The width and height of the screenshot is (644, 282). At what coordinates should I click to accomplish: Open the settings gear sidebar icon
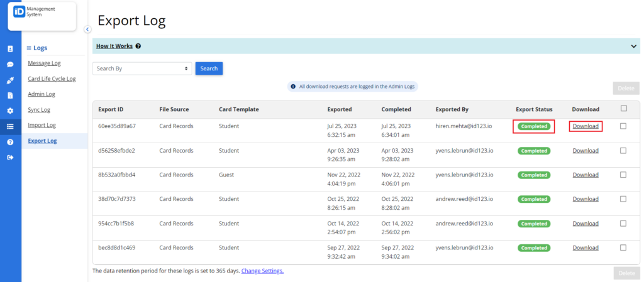click(10, 111)
